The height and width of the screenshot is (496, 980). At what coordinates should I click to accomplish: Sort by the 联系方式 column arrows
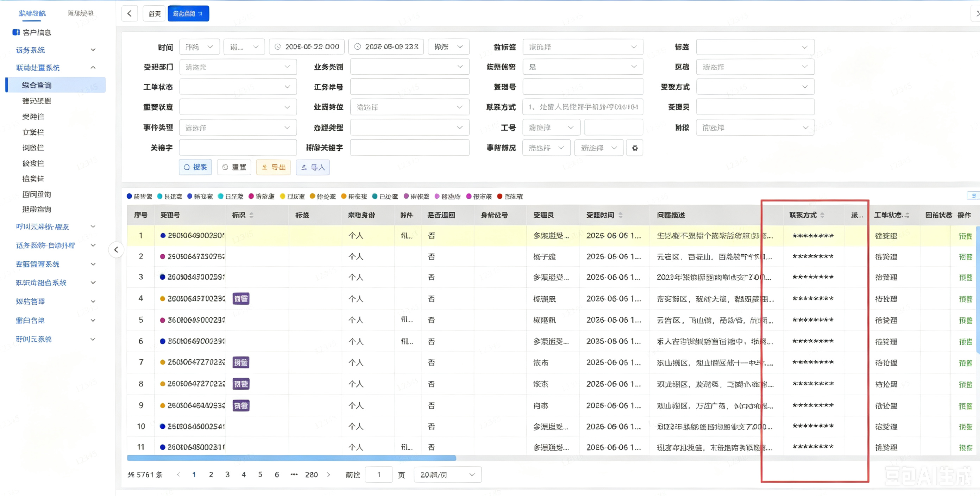822,215
